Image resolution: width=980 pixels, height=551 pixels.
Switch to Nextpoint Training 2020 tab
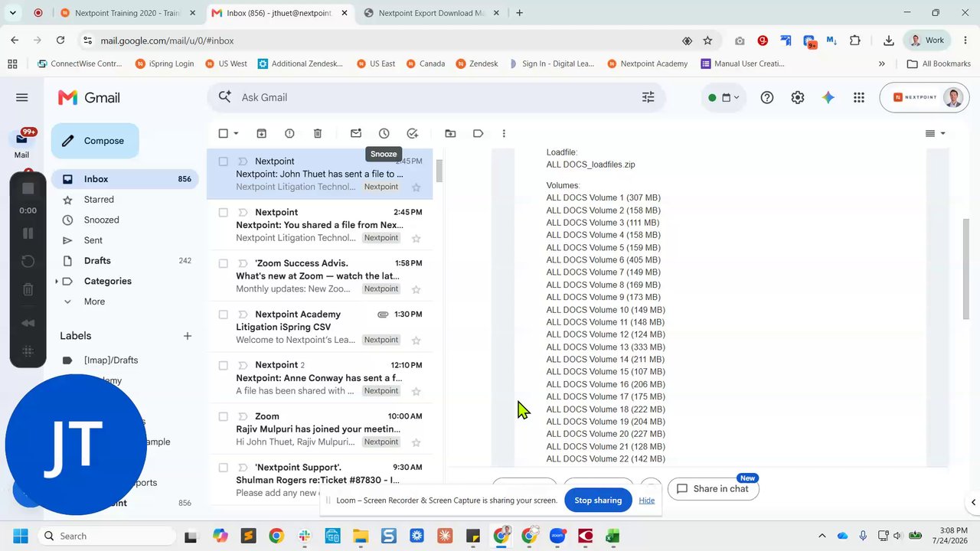pyautogui.click(x=129, y=13)
